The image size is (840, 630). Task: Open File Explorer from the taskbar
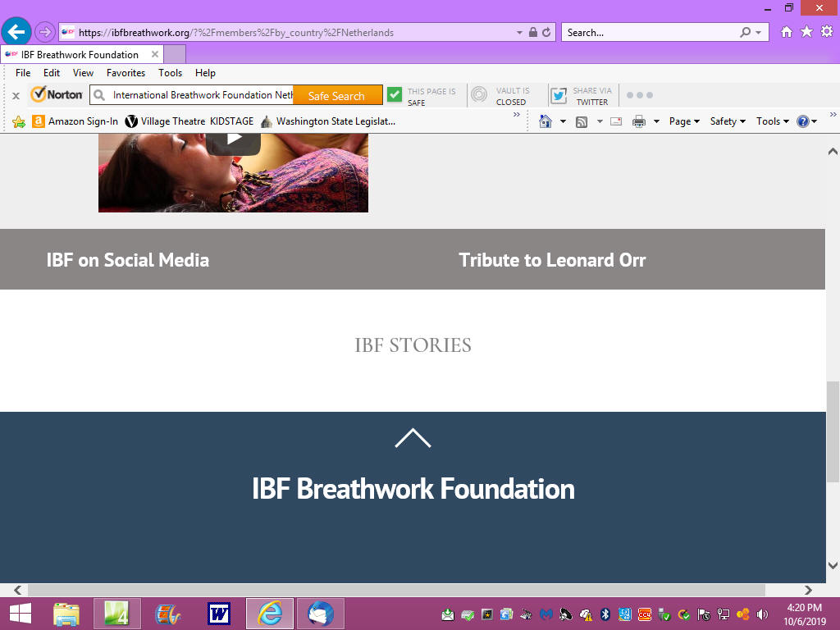pos(66,614)
